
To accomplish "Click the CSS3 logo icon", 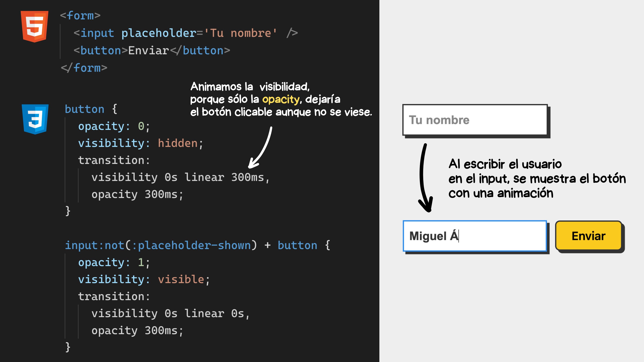I will click(x=35, y=119).
